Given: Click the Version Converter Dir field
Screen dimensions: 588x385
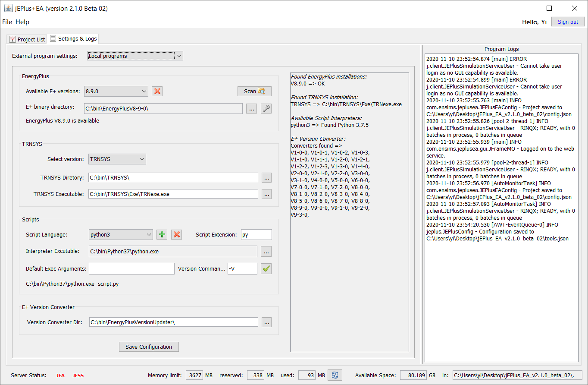Looking at the screenshot, I should click(x=173, y=322).
